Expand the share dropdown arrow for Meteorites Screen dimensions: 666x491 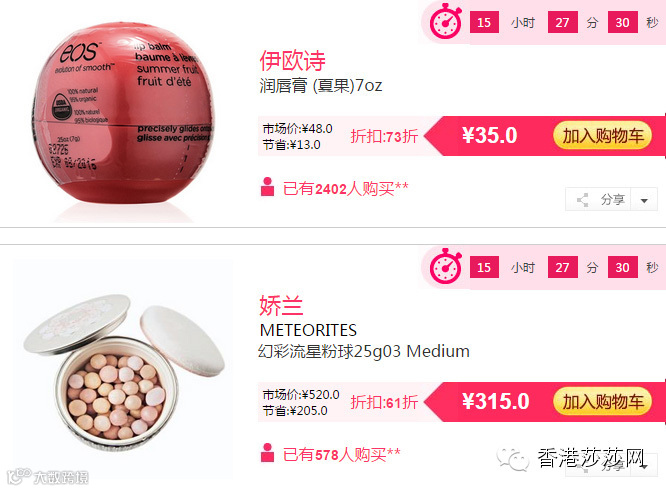pos(644,466)
